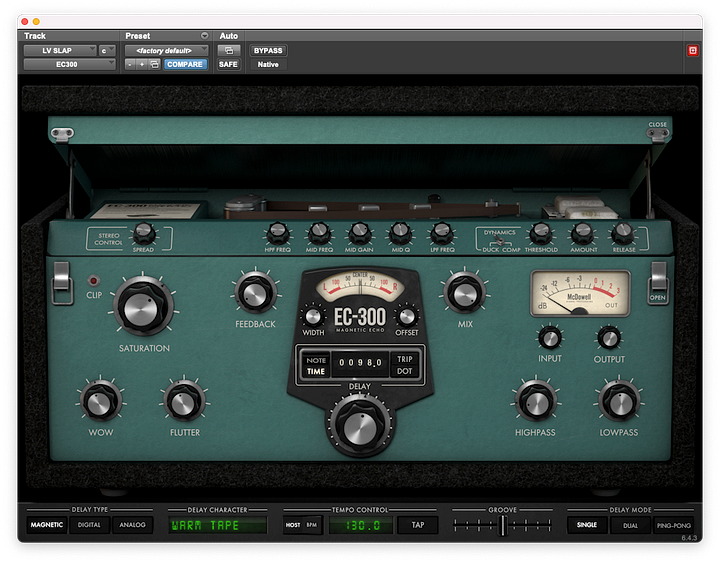Toggle TRIP triplet option

[405, 359]
